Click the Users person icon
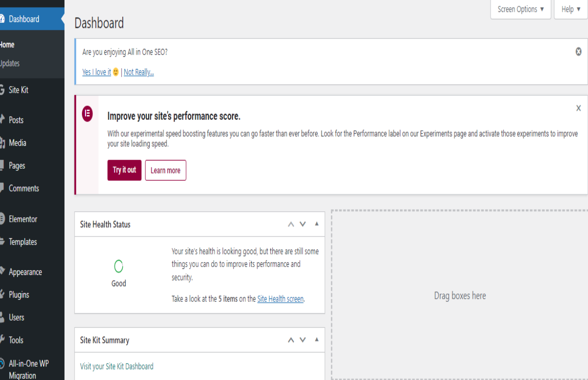 1,317
